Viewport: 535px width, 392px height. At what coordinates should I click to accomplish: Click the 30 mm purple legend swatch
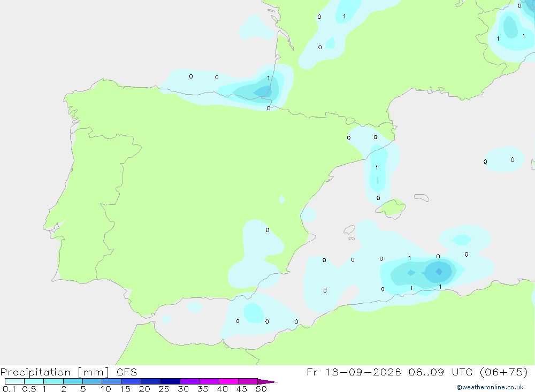click(190, 381)
